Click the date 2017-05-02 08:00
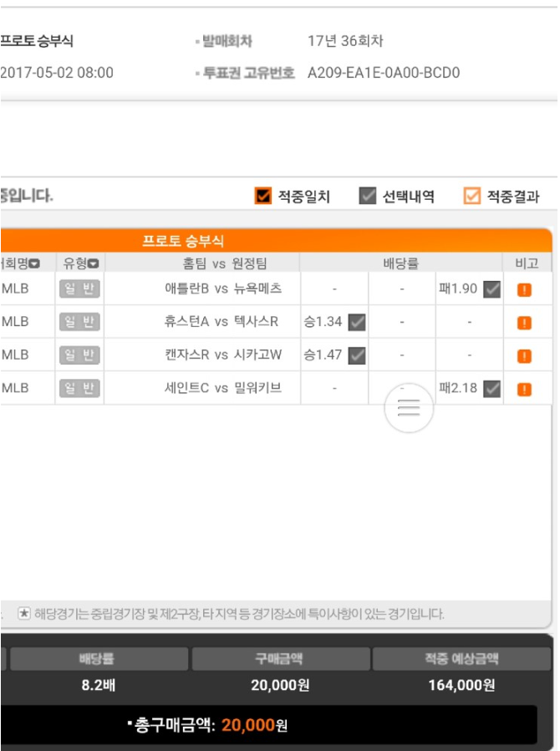The height and width of the screenshot is (751, 560). [57, 73]
